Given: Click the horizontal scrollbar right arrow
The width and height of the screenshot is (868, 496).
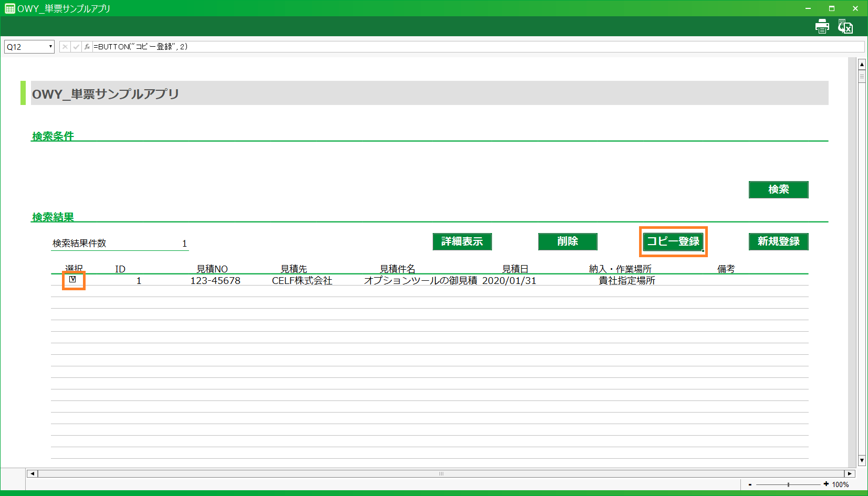Looking at the screenshot, I should pyautogui.click(x=850, y=473).
